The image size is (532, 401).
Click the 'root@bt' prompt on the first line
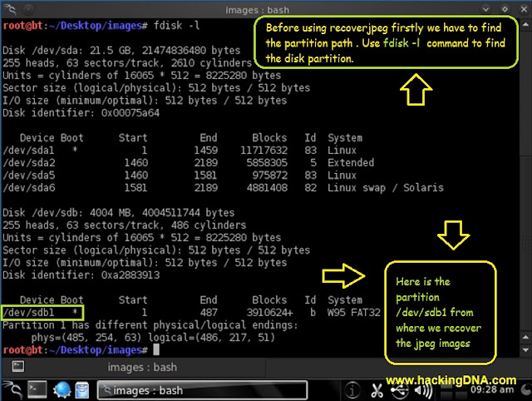click(x=22, y=26)
